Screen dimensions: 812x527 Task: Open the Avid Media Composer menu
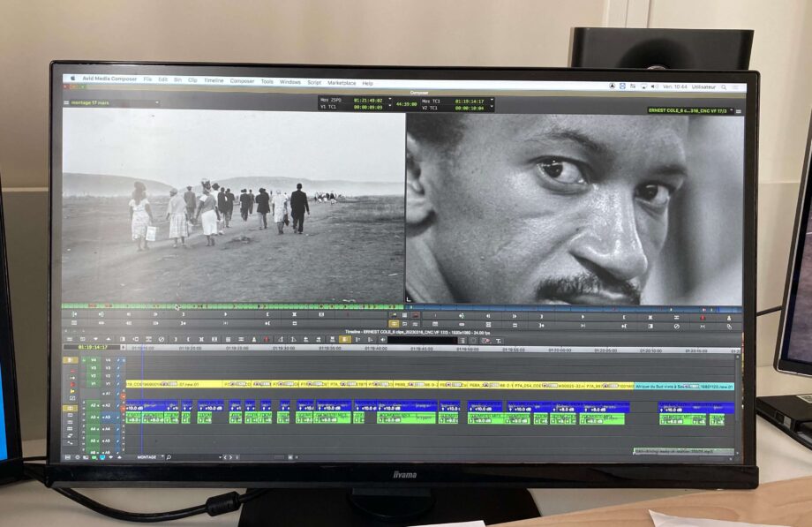pos(109,79)
